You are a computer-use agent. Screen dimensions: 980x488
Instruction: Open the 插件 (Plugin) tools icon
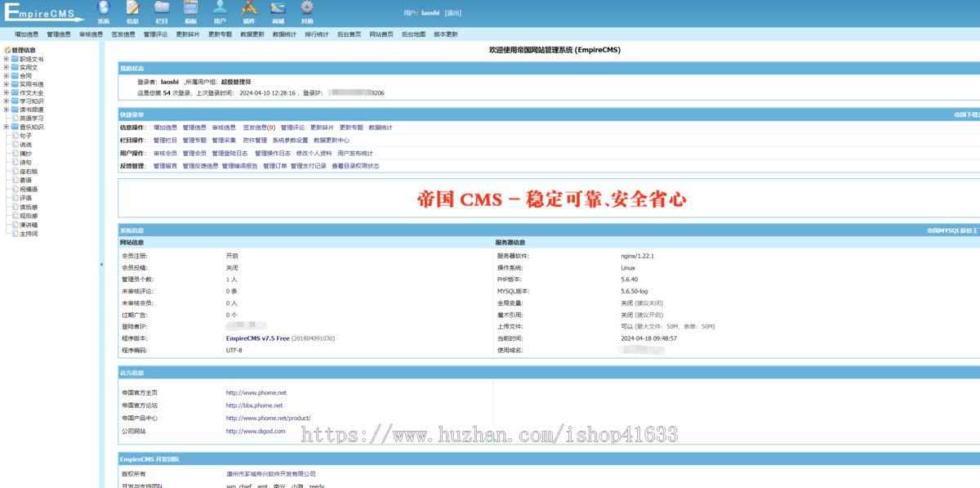pyautogui.click(x=249, y=8)
